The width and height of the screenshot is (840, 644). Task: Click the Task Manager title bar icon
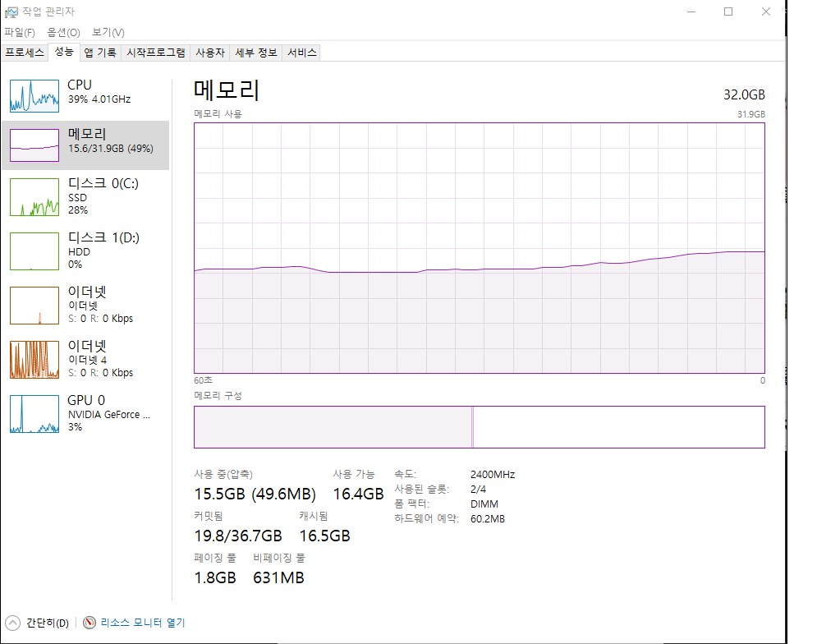(x=11, y=11)
